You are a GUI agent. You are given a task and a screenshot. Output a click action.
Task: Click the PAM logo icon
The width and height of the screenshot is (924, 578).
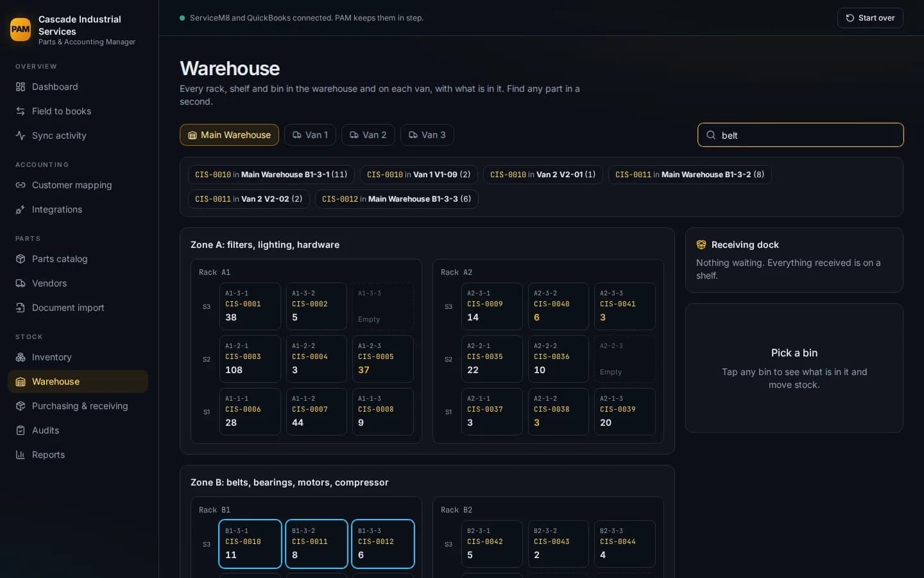[21, 29]
